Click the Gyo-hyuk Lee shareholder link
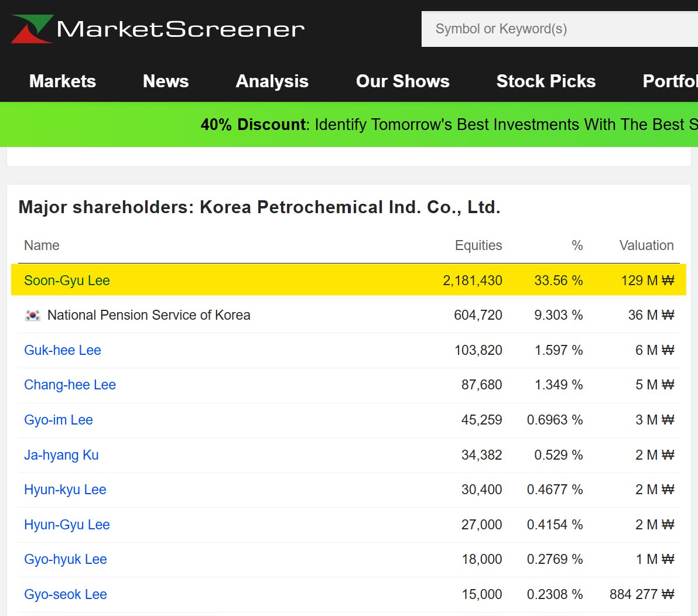Image resolution: width=698 pixels, height=616 pixels. tap(66, 559)
